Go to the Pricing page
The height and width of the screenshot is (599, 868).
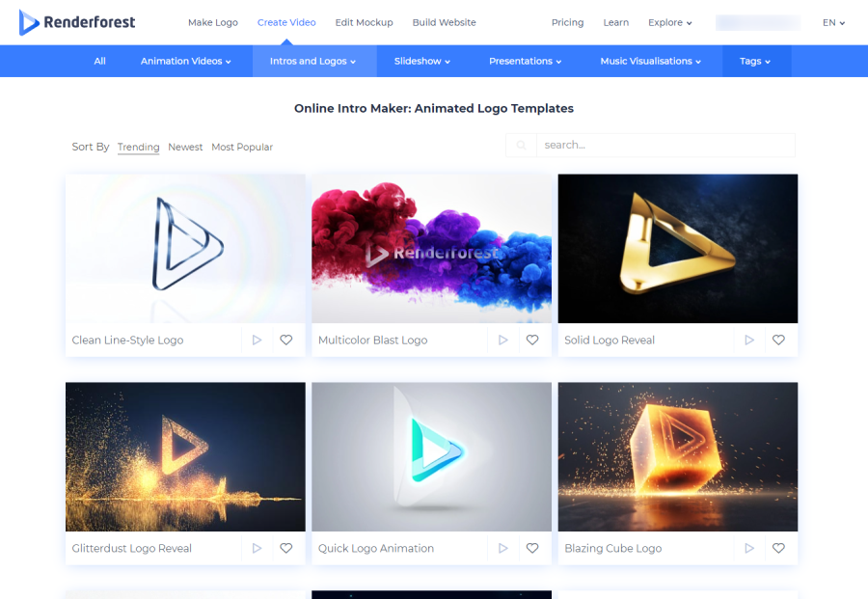point(567,22)
